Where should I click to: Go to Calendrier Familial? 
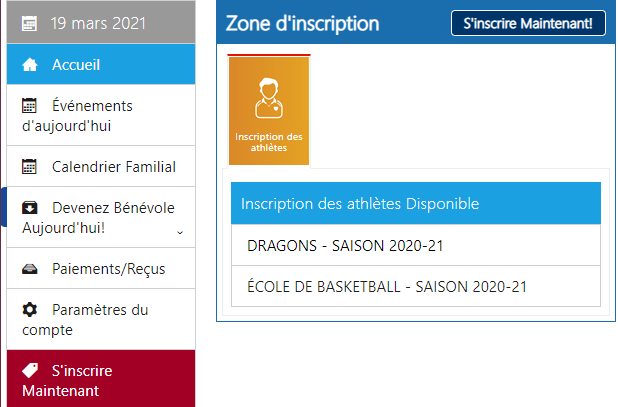click(x=101, y=166)
